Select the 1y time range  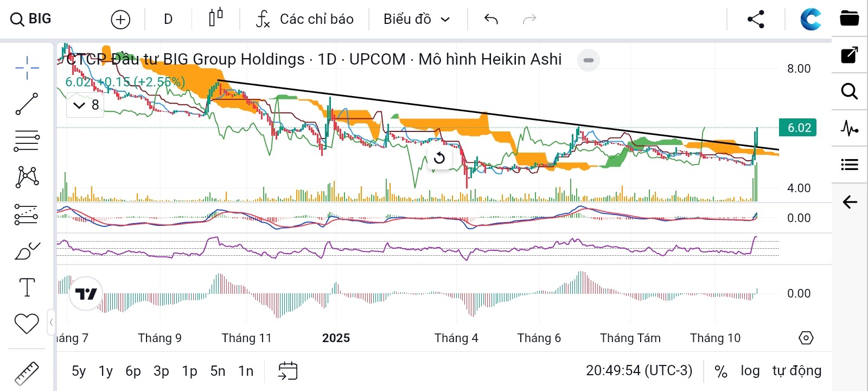tap(105, 371)
